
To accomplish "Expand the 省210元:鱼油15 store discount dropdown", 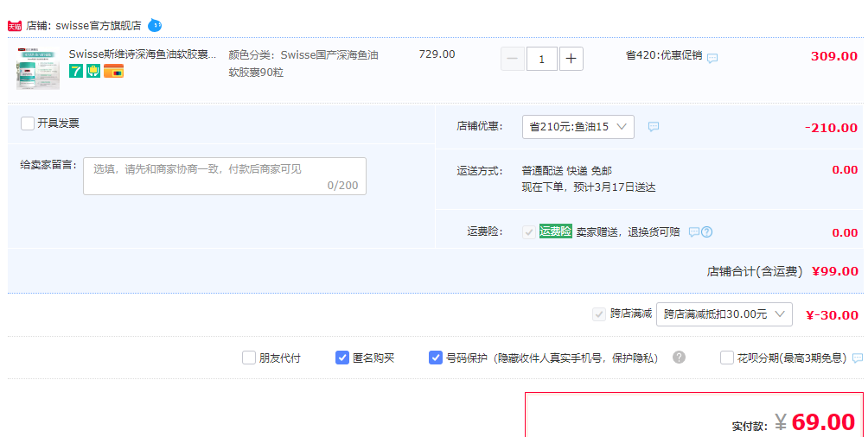I will (578, 127).
